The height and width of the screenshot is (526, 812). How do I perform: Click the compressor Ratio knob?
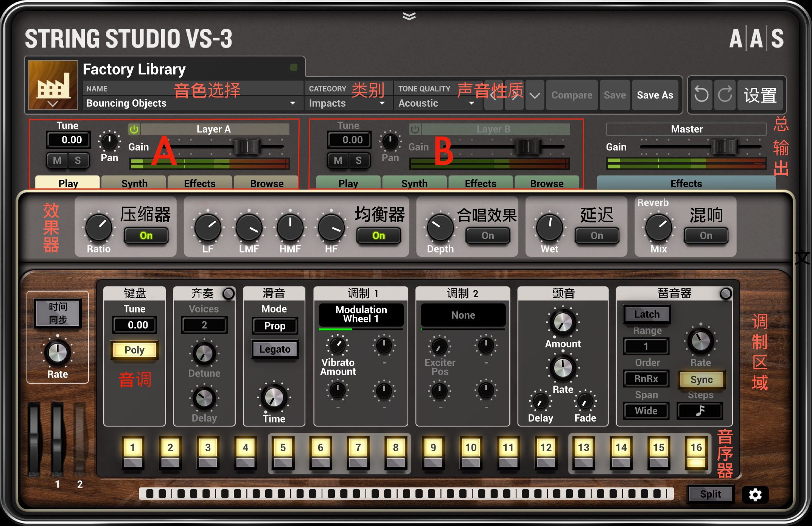click(99, 227)
